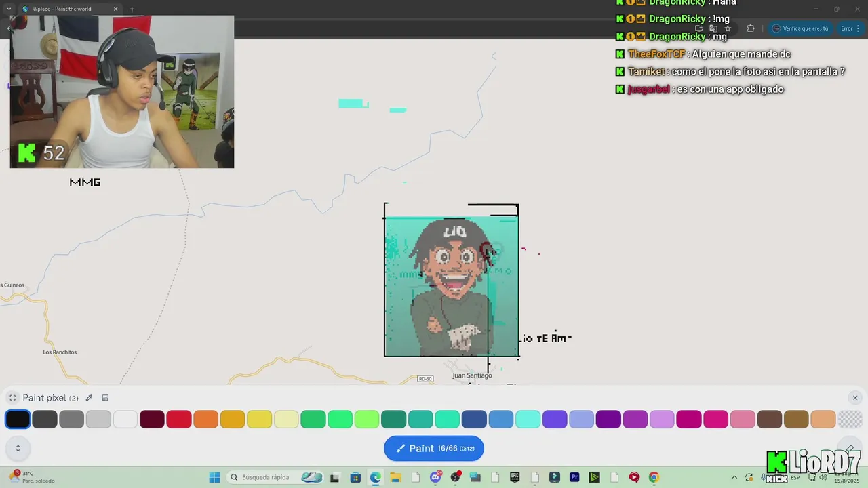The image size is (868, 488).
Task: Click the Paint 16/66 button
Action: pyautogui.click(x=434, y=448)
